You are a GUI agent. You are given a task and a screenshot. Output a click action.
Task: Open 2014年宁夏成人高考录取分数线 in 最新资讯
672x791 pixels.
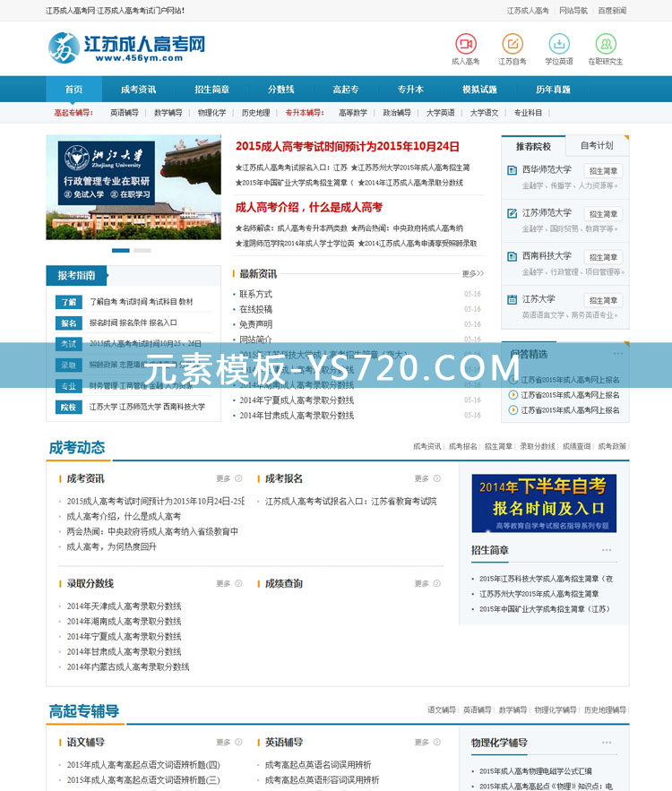(297, 400)
